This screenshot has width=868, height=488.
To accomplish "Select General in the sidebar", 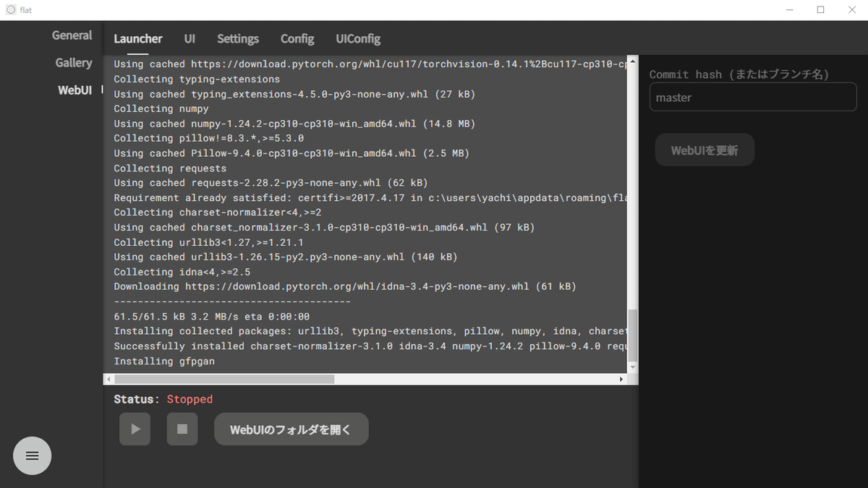I will [72, 35].
